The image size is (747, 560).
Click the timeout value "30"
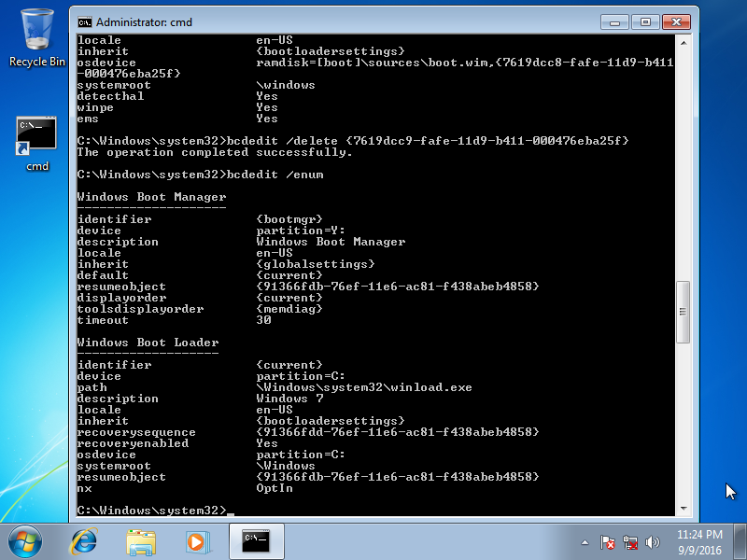(x=264, y=320)
